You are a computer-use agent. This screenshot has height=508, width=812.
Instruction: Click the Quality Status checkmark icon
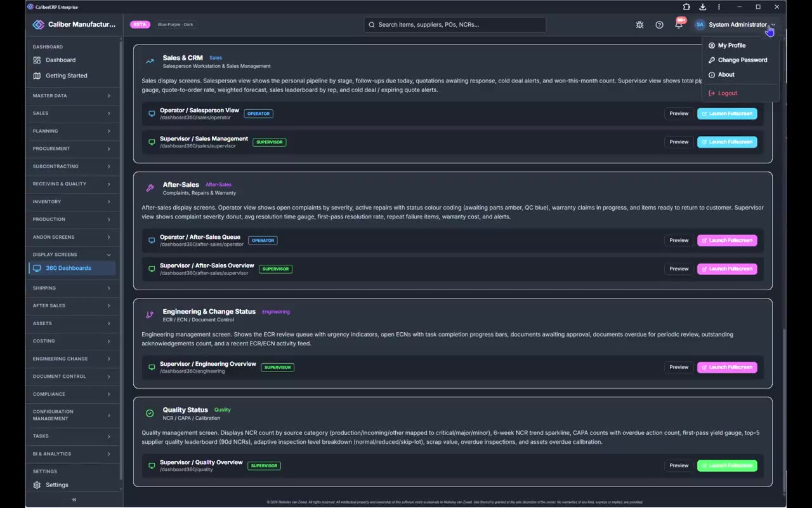tap(150, 413)
